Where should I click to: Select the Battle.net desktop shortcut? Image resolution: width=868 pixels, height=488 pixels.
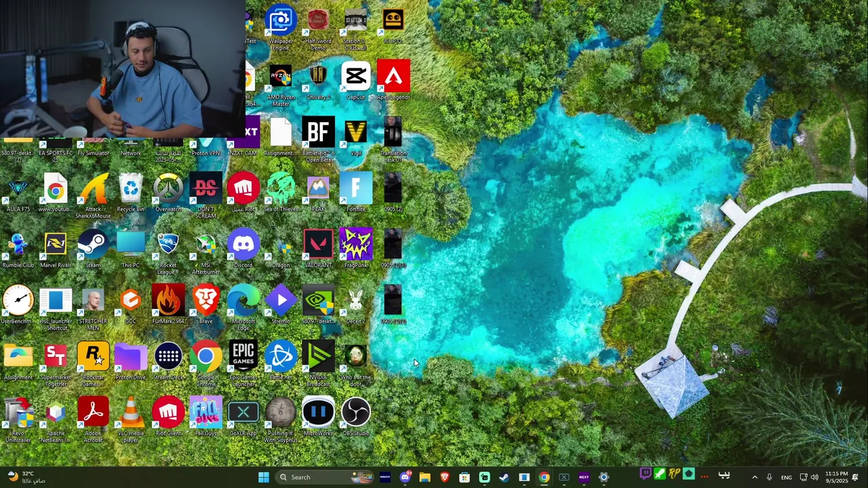pyautogui.click(x=281, y=361)
